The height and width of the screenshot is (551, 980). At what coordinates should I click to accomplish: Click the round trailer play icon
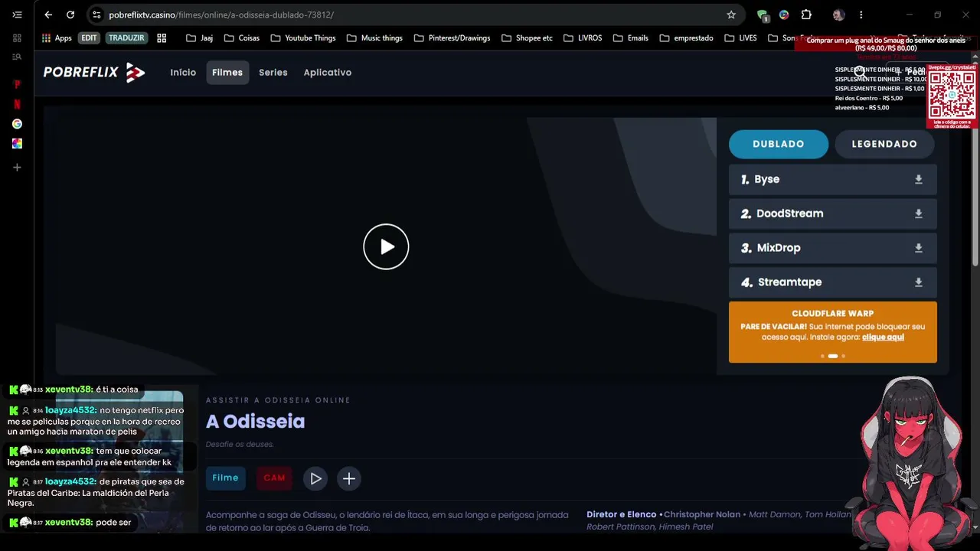pyautogui.click(x=315, y=478)
